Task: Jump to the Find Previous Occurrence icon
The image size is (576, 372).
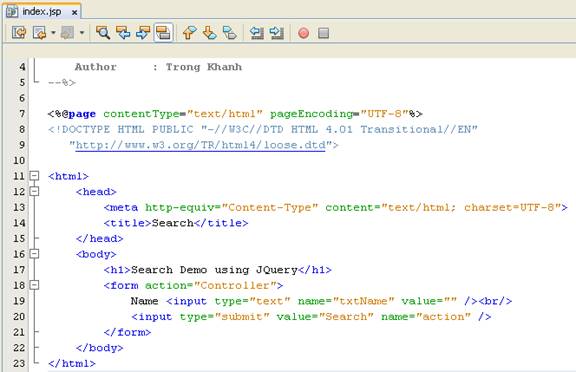Action: [123, 33]
